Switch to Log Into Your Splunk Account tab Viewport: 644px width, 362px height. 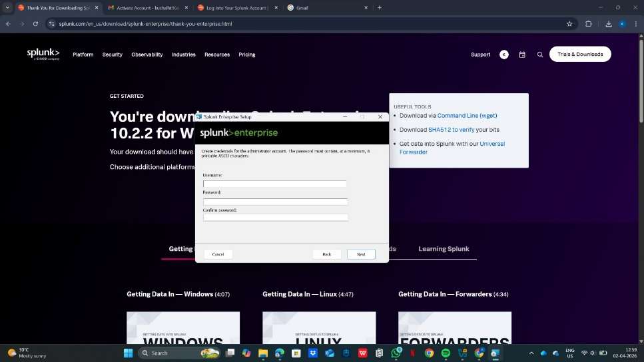[x=237, y=8]
